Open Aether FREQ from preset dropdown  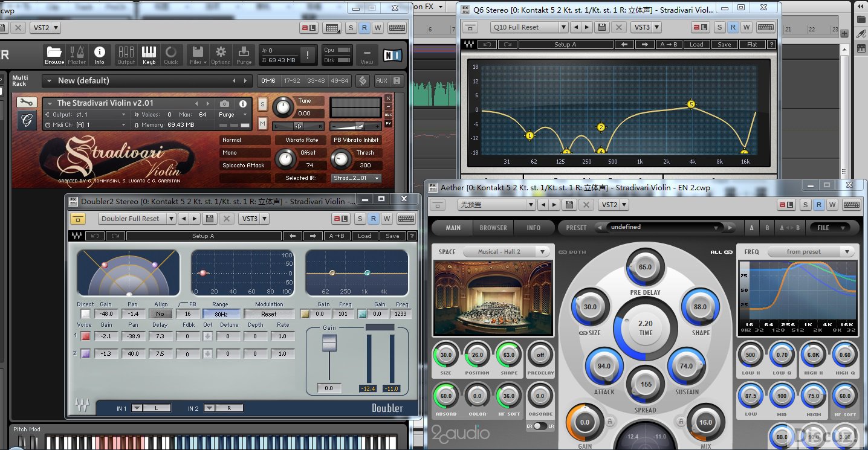coord(811,252)
